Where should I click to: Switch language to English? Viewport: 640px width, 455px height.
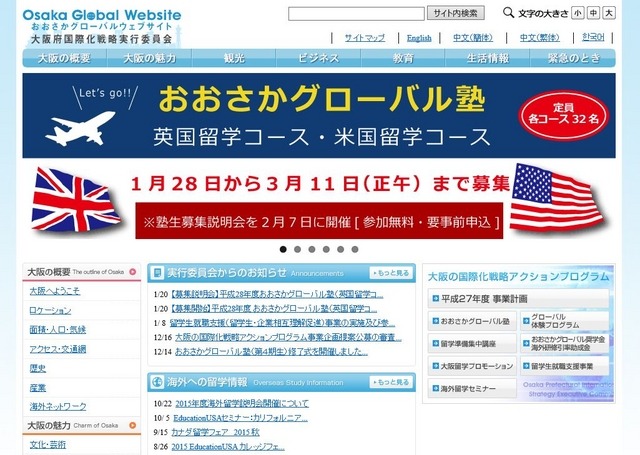click(419, 38)
